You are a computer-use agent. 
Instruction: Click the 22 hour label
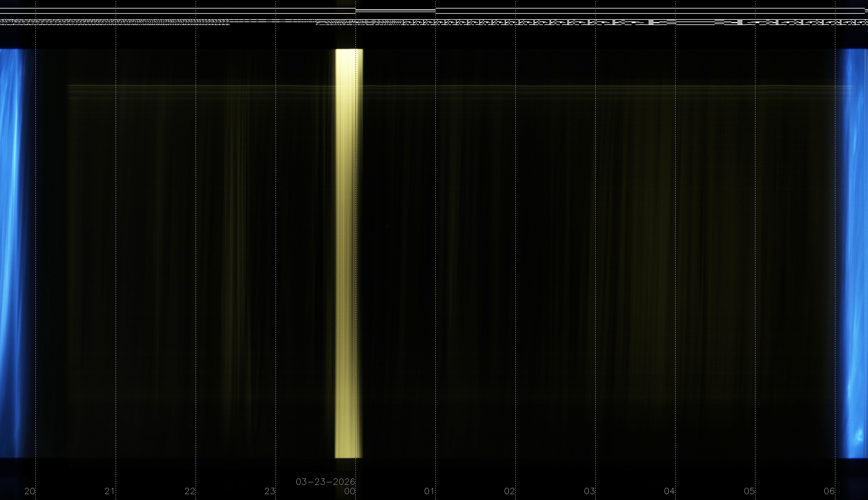click(190, 491)
